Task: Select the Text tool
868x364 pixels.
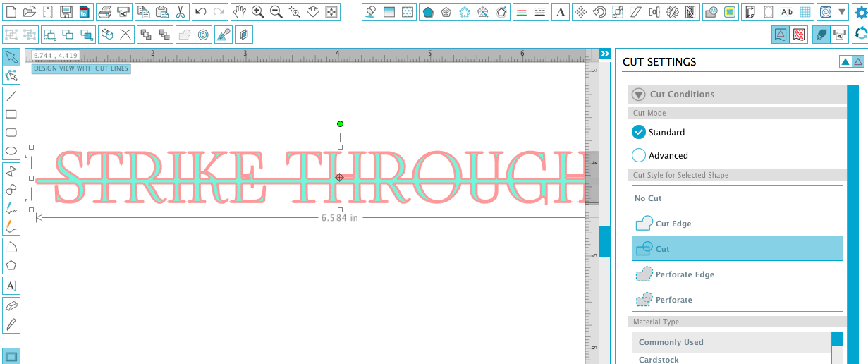Action: coord(11,286)
